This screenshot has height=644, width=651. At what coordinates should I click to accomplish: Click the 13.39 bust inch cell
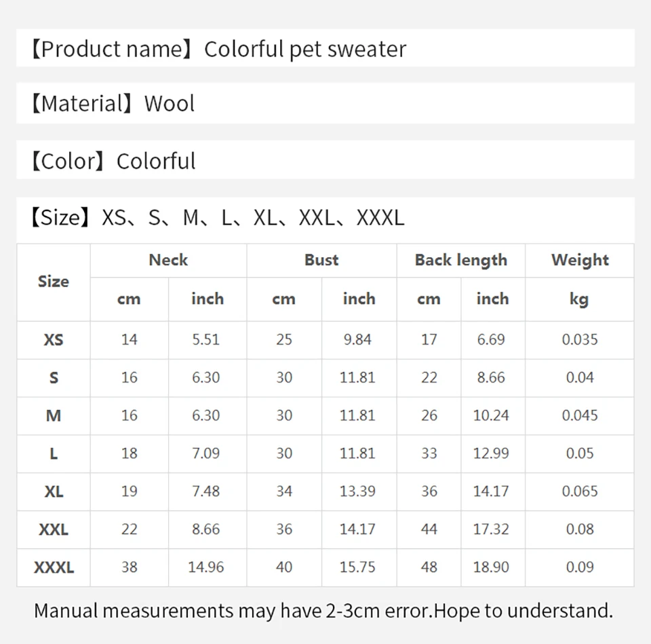(357, 491)
